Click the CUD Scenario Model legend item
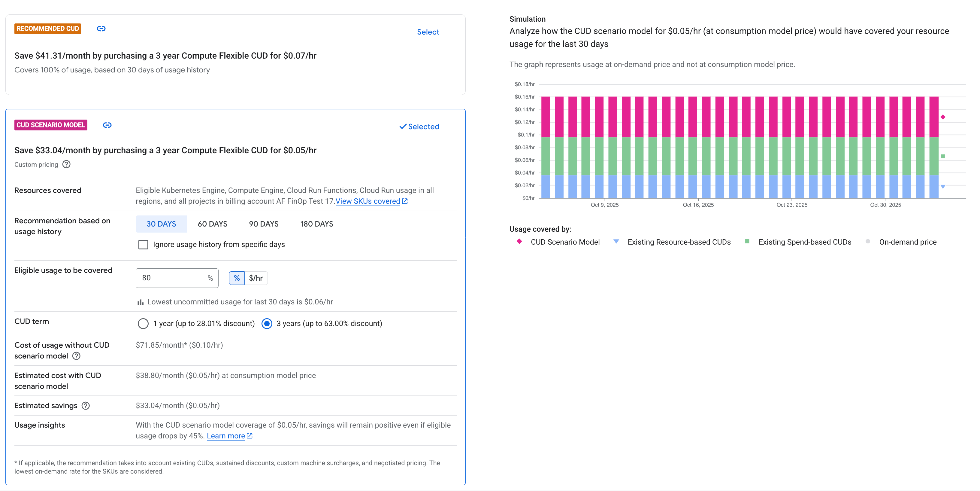 coord(565,242)
